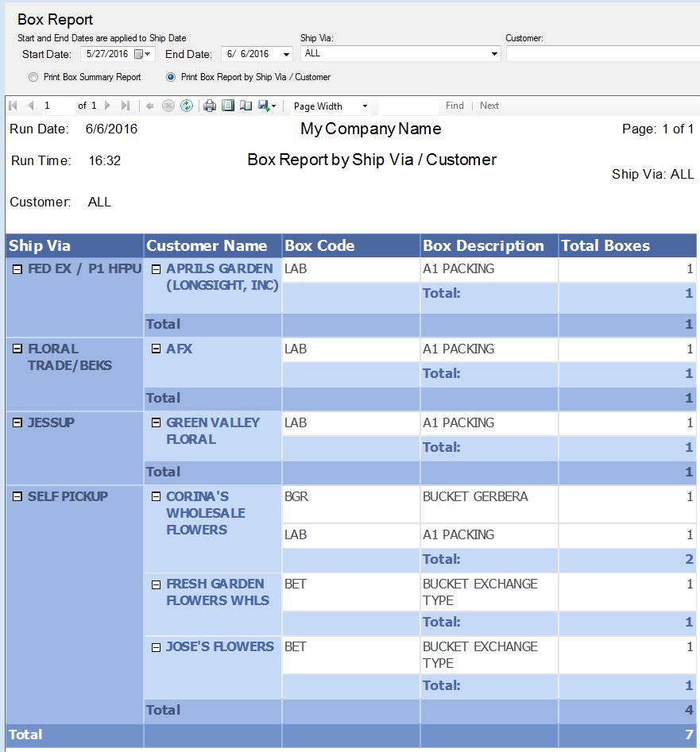Collapse JOSE'S FLOWERS customer rows

(x=156, y=648)
